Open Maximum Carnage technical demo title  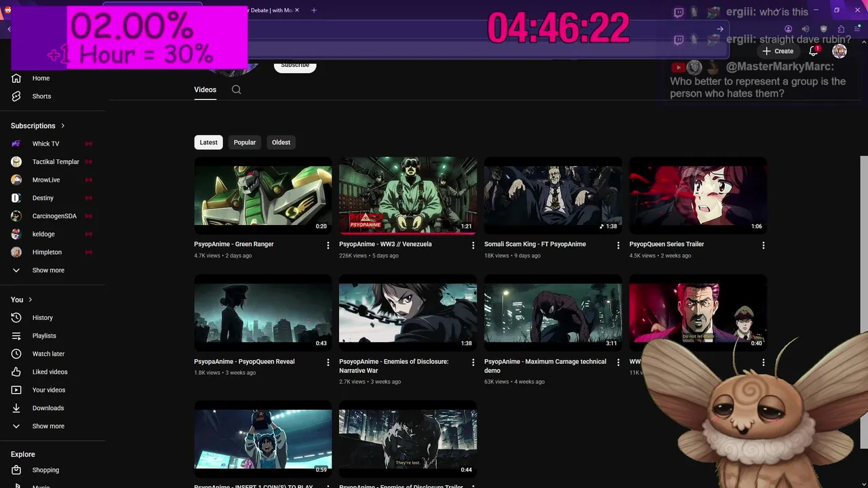pyautogui.click(x=545, y=366)
